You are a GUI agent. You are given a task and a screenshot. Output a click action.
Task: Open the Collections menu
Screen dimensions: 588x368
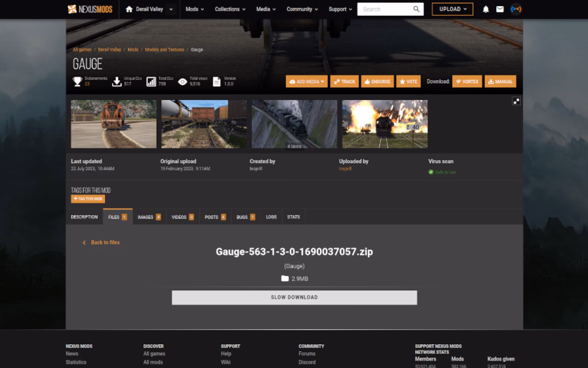(x=230, y=9)
